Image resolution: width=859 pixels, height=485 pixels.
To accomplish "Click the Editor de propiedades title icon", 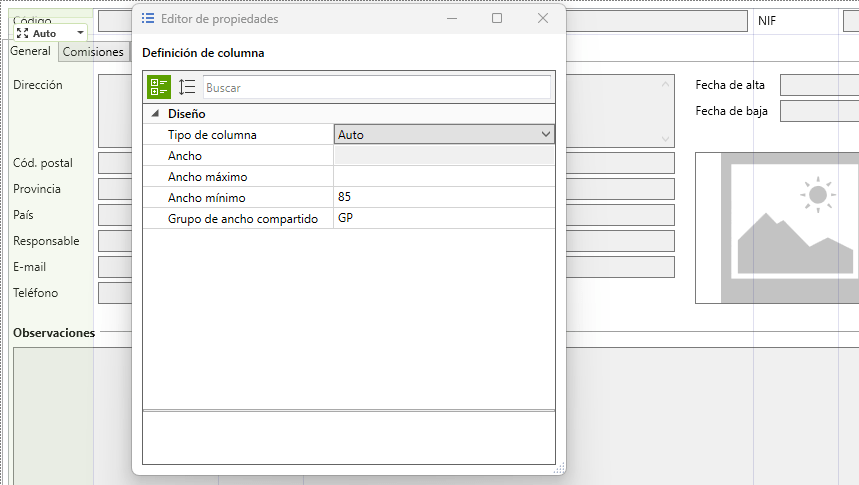I will coord(148,18).
